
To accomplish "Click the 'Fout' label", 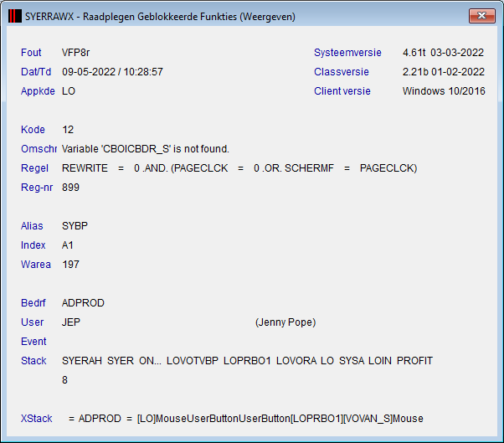I will coord(31,53).
